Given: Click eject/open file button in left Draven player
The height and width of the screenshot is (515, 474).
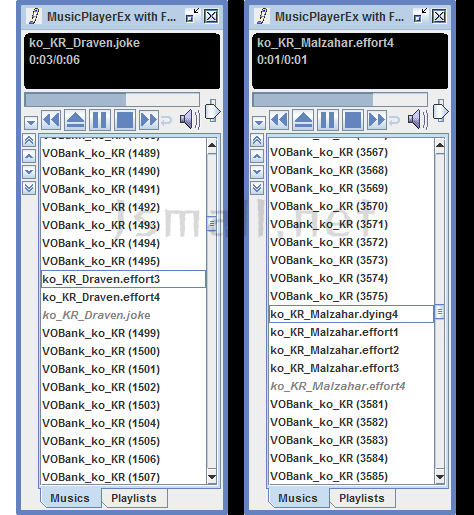Looking at the screenshot, I should (x=75, y=120).
